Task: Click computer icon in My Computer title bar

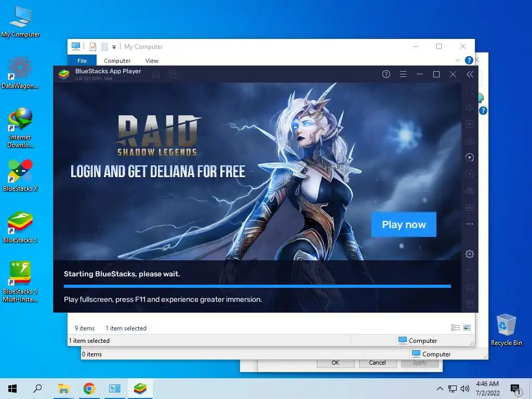Action: coord(76,46)
